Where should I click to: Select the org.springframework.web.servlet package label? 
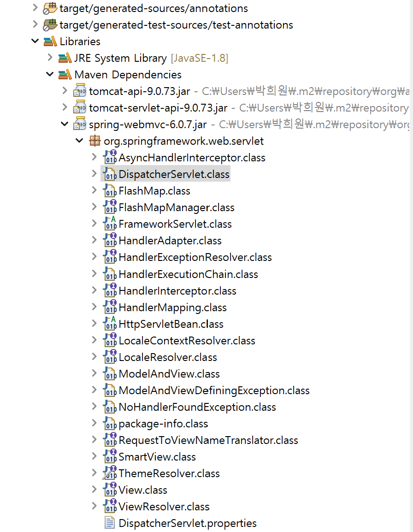click(x=183, y=141)
